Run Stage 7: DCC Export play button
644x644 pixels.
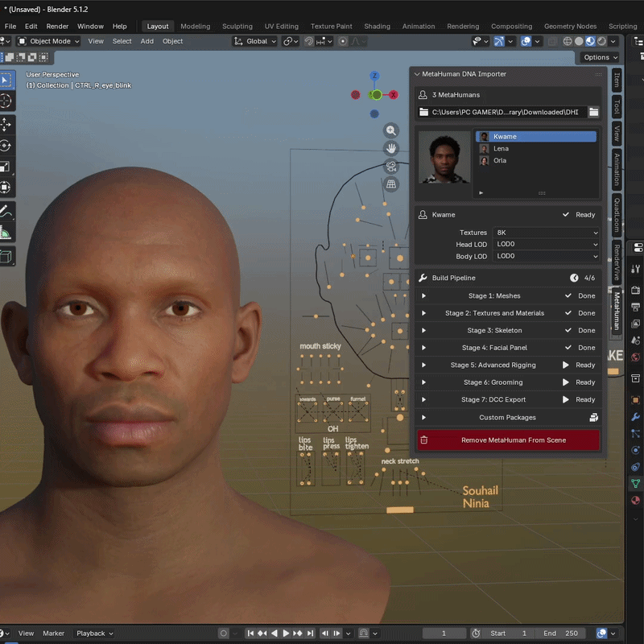tap(566, 399)
